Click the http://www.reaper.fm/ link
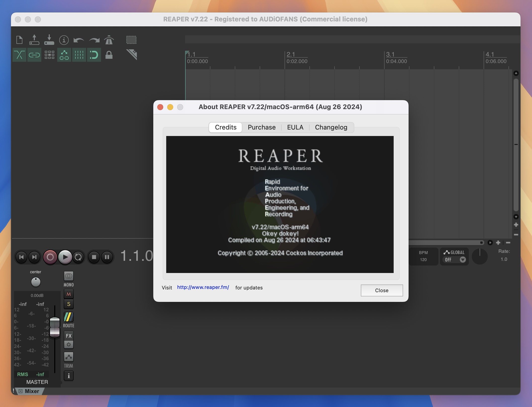Screen dimensions: 532x407 click(203, 287)
